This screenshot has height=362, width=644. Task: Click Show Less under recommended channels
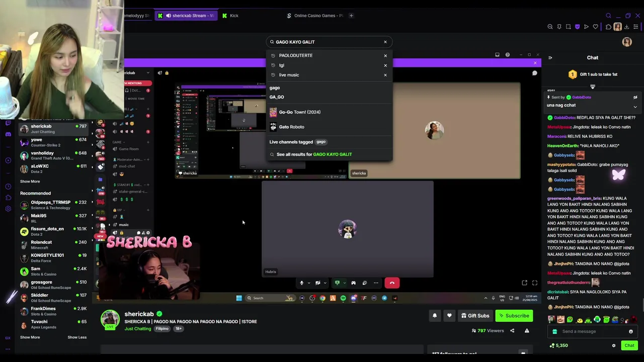pyautogui.click(x=77, y=337)
